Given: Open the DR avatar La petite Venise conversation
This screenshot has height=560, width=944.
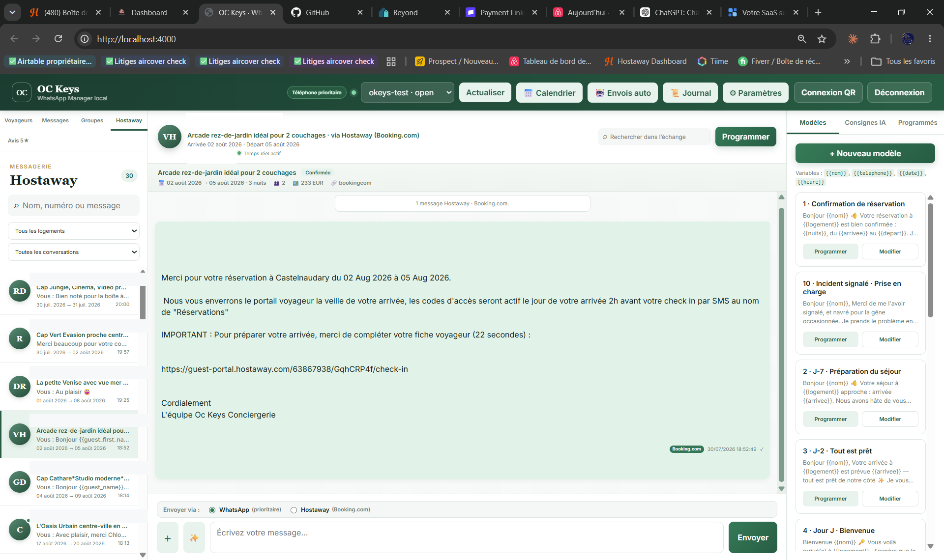Looking at the screenshot, I should (20, 386).
